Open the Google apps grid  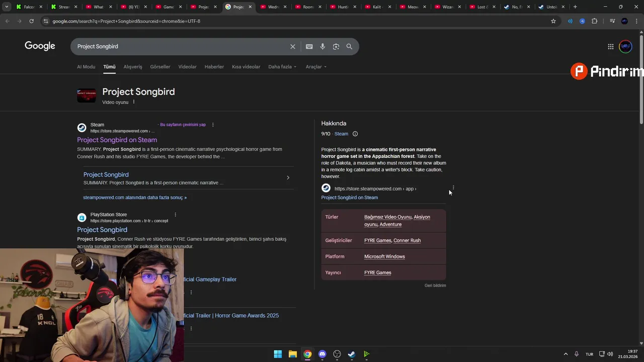(611, 46)
